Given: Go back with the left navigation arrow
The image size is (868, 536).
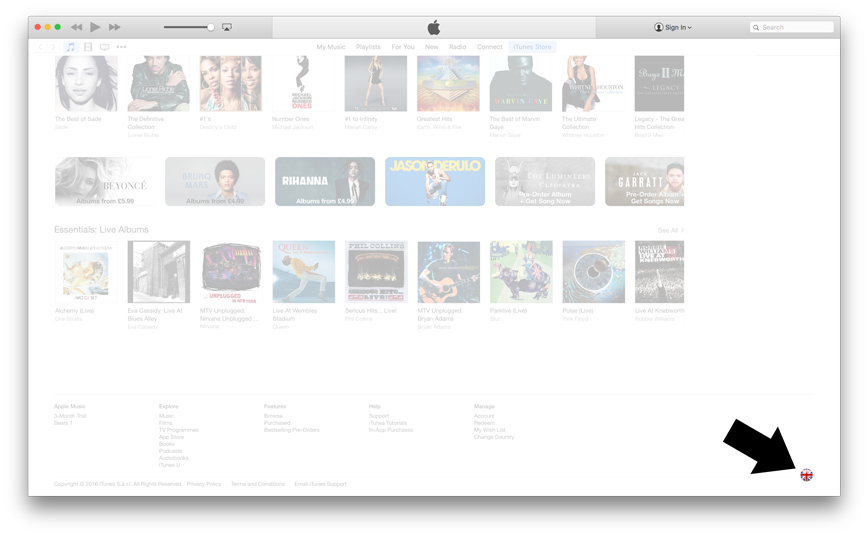Looking at the screenshot, I should (41, 47).
